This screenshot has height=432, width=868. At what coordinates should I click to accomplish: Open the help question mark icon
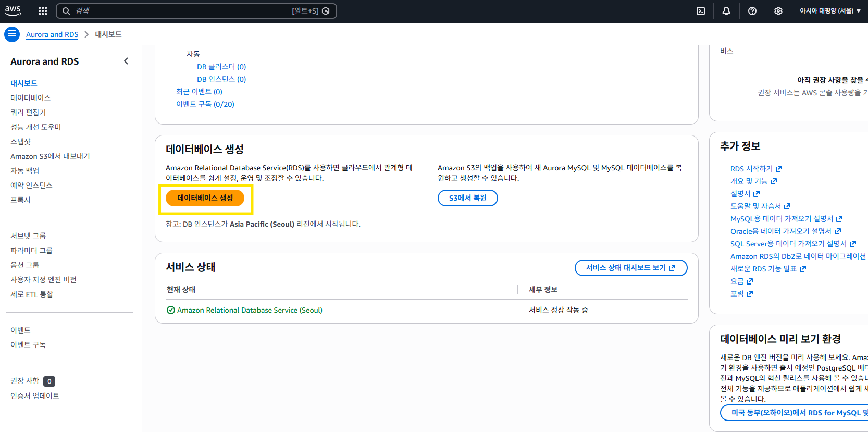[752, 11]
